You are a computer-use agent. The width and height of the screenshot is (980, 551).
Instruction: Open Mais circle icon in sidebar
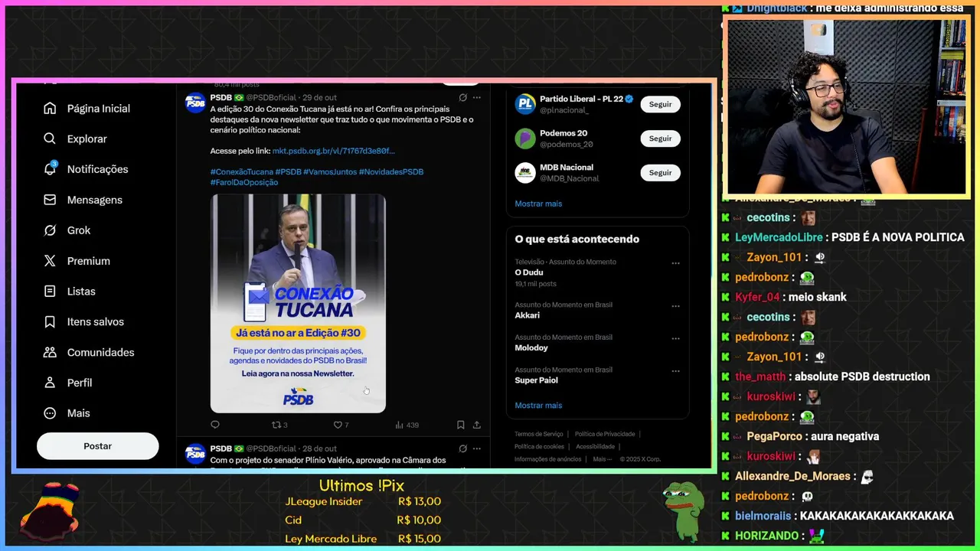pyautogui.click(x=50, y=413)
